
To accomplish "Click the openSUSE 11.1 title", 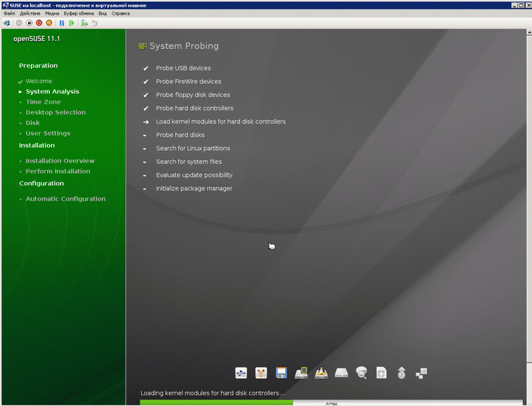I will pyautogui.click(x=37, y=39).
